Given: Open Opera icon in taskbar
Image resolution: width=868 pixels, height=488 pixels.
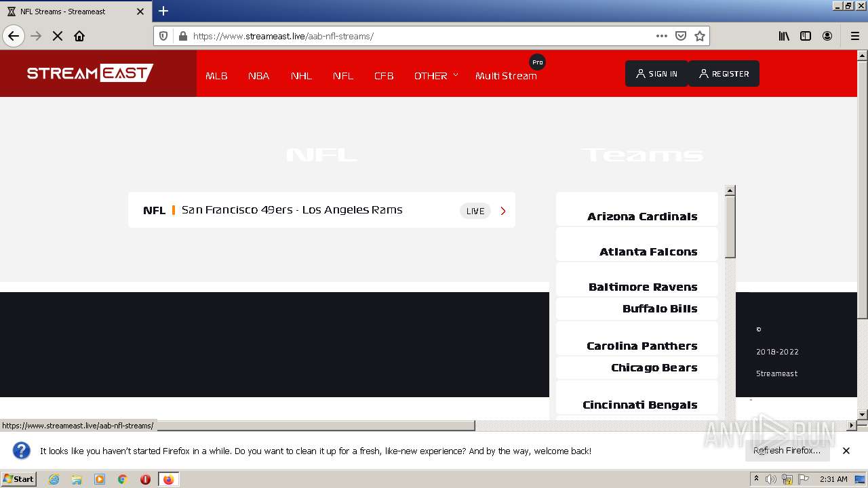Looking at the screenshot, I should (145, 479).
